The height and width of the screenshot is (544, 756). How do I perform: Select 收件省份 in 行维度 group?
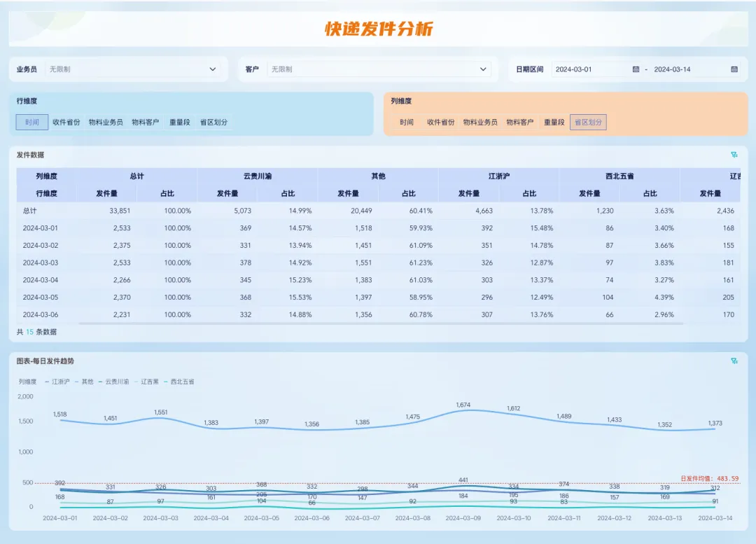coord(67,123)
